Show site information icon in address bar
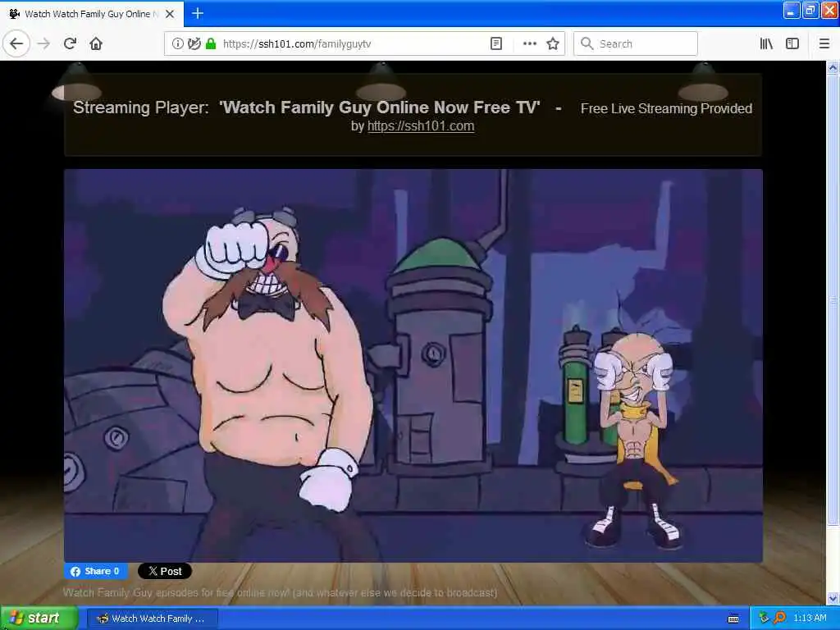The image size is (840, 630). [x=177, y=44]
